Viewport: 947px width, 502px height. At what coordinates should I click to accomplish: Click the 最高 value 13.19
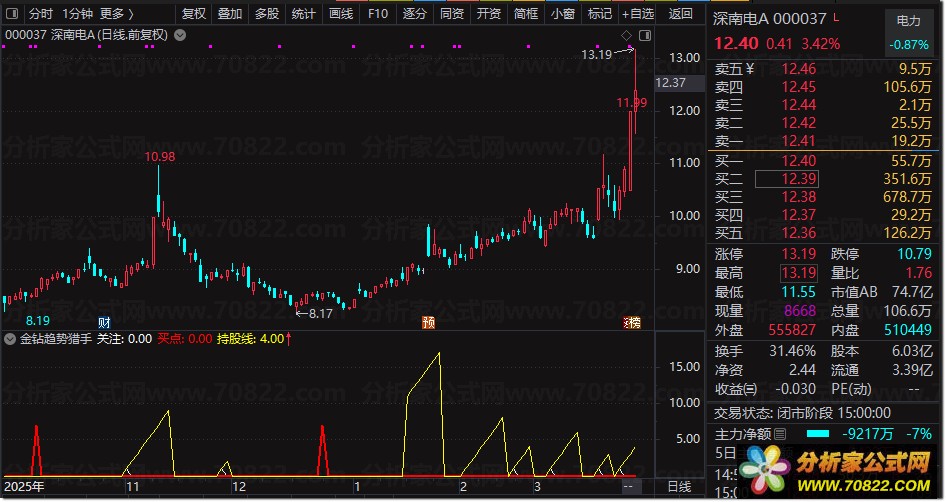(x=798, y=273)
